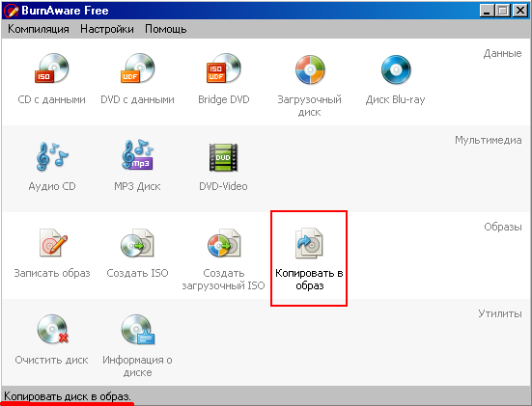532x406 pixels.
Task: Click the 'Очистить диск' label
Action: point(51,360)
